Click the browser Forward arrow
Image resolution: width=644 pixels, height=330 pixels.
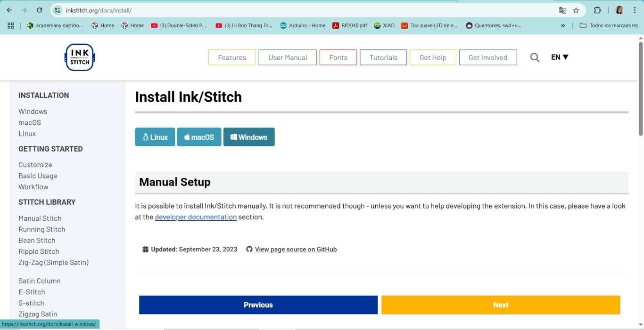tap(24, 10)
